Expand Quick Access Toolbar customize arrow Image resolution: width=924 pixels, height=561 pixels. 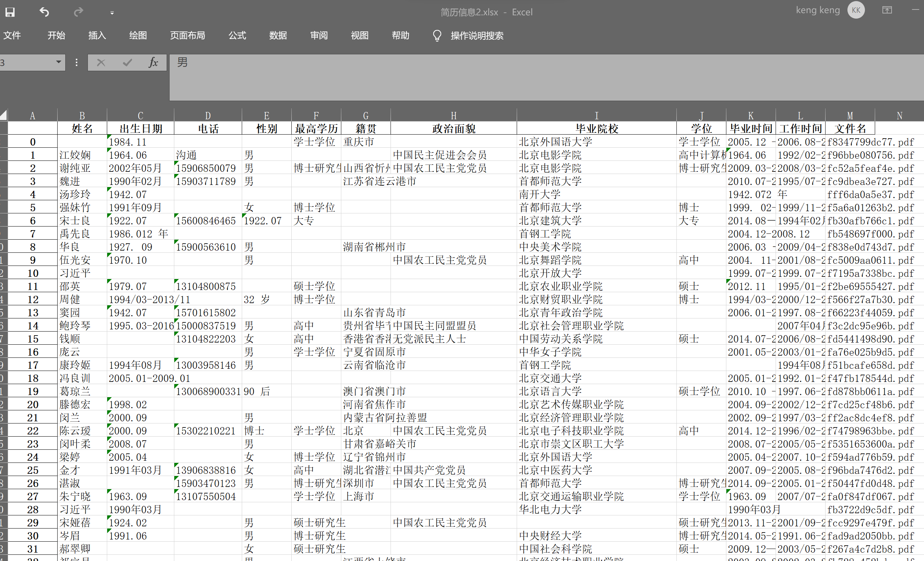coord(111,12)
